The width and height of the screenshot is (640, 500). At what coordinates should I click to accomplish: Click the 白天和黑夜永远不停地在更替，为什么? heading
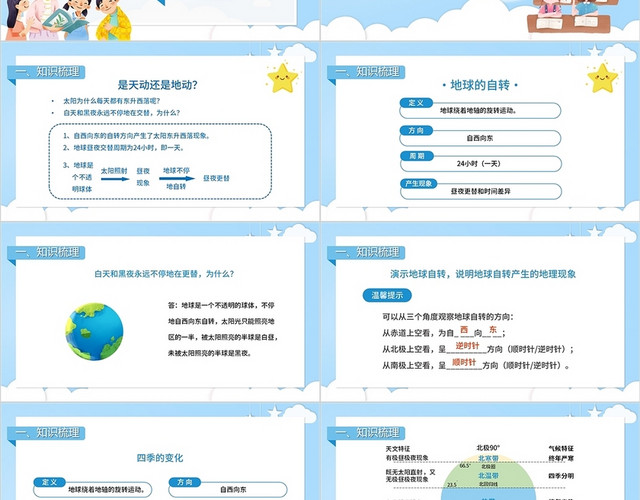tap(164, 274)
